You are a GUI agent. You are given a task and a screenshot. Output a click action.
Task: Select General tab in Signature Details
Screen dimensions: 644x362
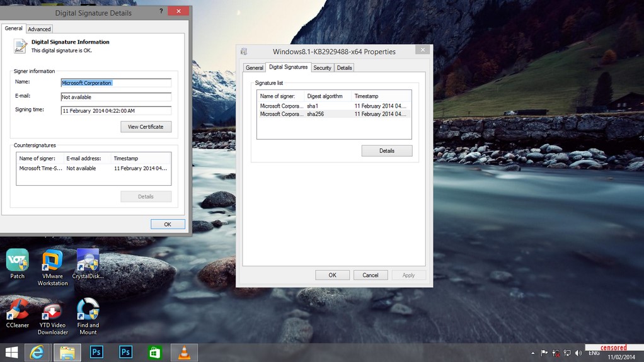[x=14, y=28]
